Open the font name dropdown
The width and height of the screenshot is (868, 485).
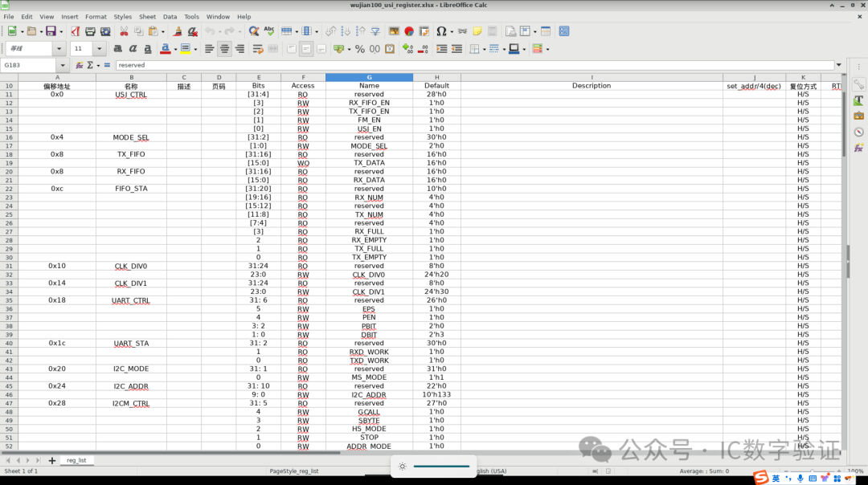[59, 49]
